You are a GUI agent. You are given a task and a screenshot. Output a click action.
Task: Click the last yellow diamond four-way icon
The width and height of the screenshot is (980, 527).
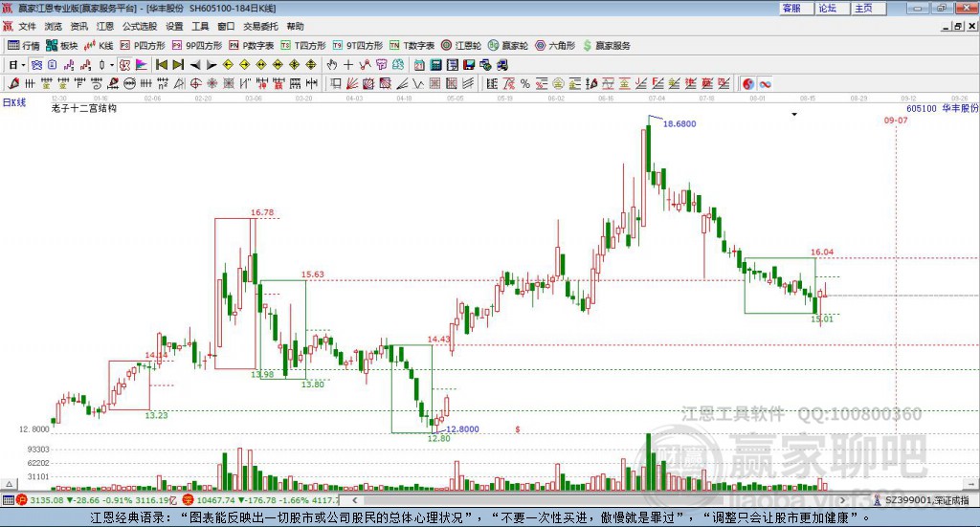coord(311,65)
